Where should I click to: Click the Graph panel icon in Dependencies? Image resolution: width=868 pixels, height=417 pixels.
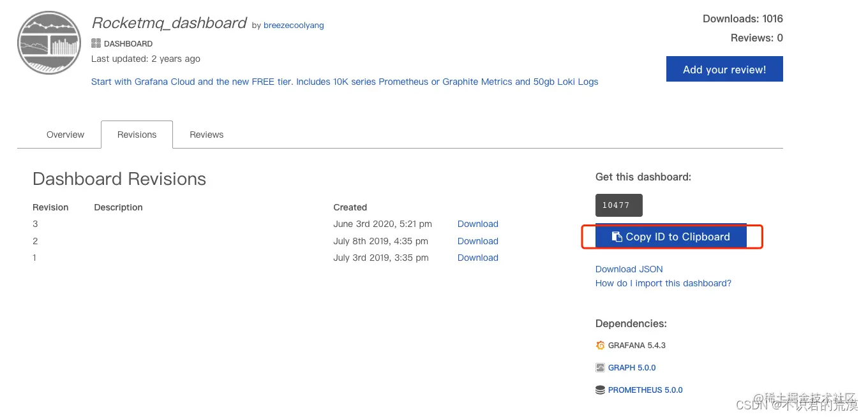click(600, 367)
